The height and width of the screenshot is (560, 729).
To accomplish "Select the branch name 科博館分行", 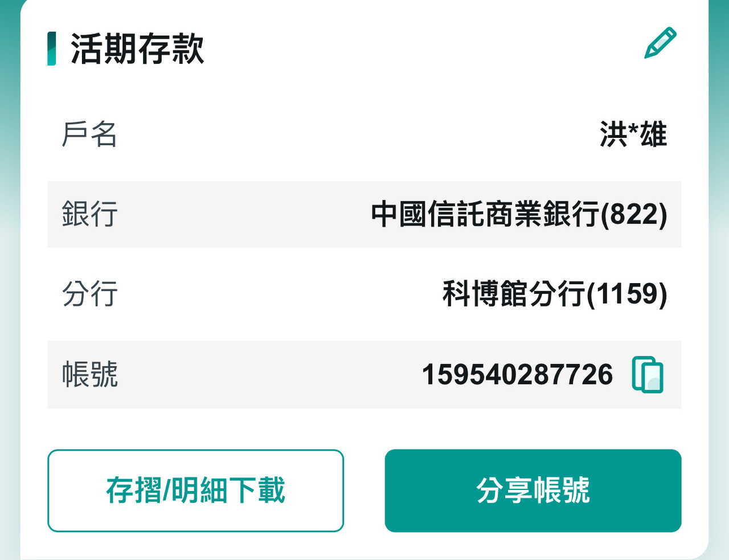I will (514, 294).
